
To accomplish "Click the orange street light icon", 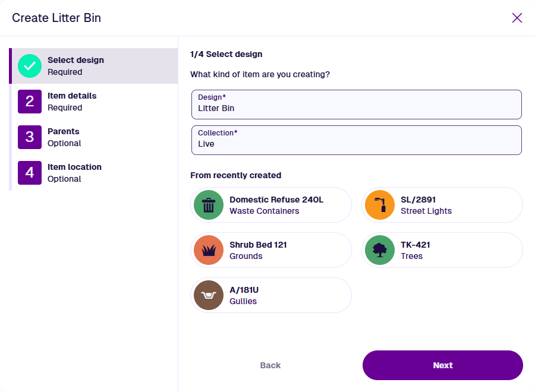I will tap(380, 205).
